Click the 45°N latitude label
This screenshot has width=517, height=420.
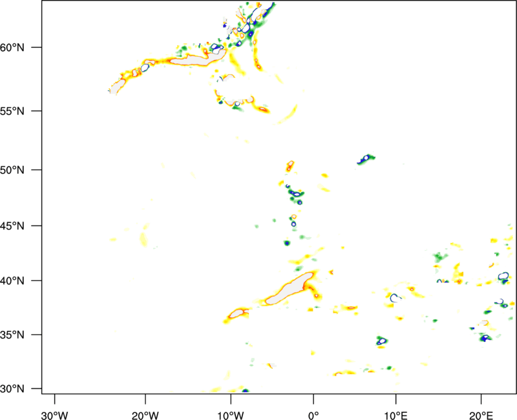tap(12, 226)
